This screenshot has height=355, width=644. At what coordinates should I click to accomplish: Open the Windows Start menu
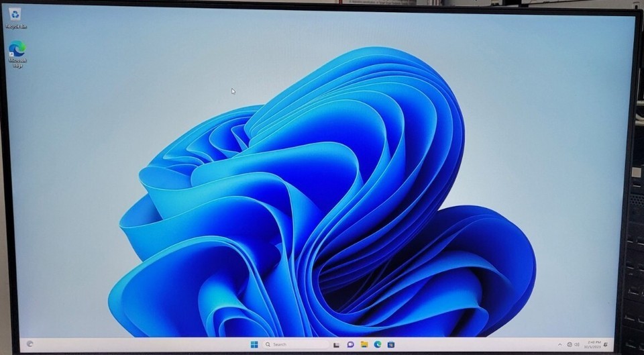point(254,344)
